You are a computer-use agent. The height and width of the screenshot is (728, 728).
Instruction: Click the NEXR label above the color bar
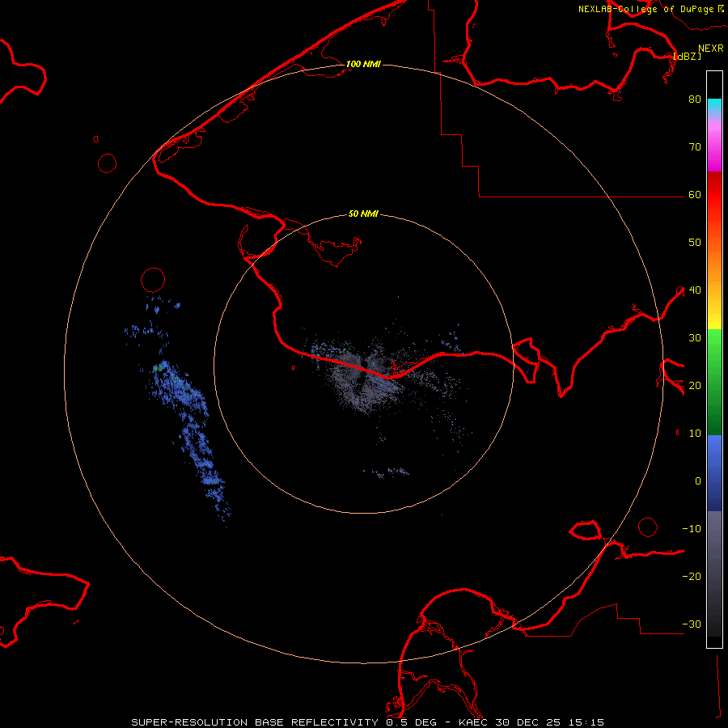tap(710, 49)
